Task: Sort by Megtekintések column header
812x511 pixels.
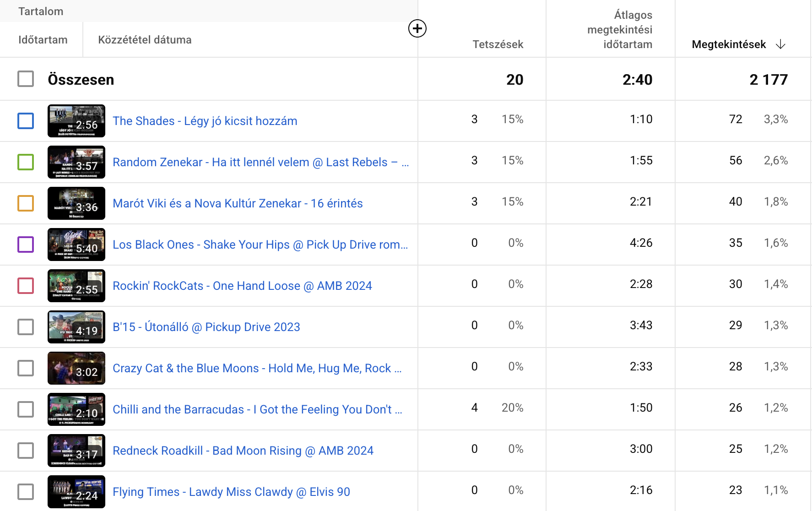Action: click(728, 44)
